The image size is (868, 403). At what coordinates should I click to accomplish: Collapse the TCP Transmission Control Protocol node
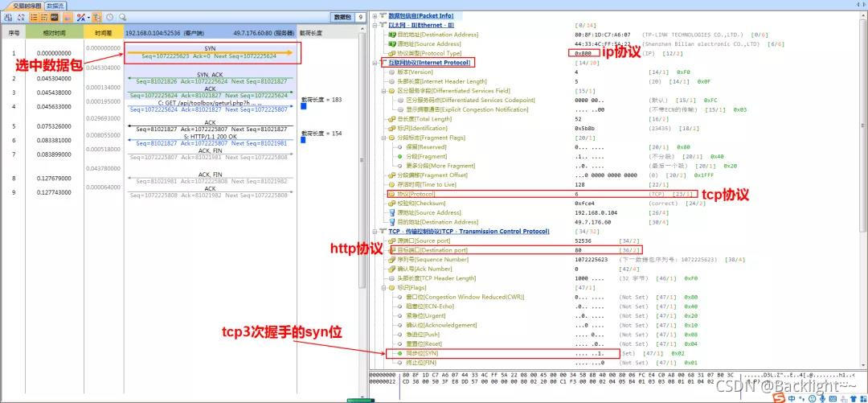(x=375, y=231)
